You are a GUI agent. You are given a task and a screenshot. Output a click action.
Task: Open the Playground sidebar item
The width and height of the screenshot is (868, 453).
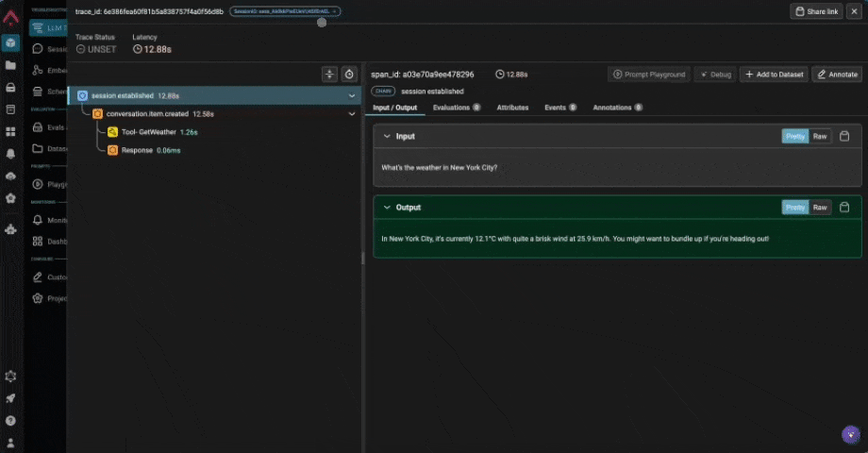pos(49,184)
